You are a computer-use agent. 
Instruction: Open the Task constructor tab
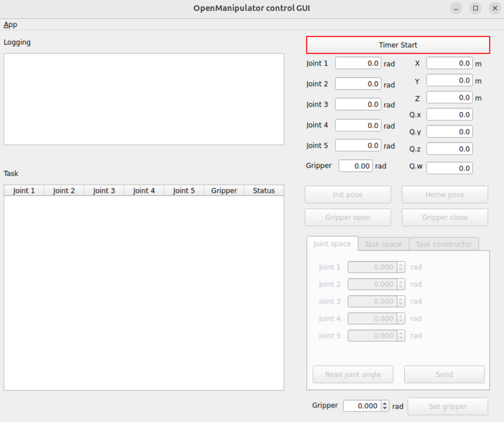tap(443, 244)
